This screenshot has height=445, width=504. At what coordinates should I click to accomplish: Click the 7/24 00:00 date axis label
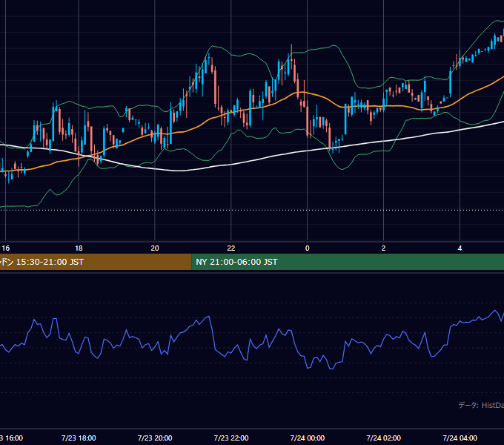point(308,438)
